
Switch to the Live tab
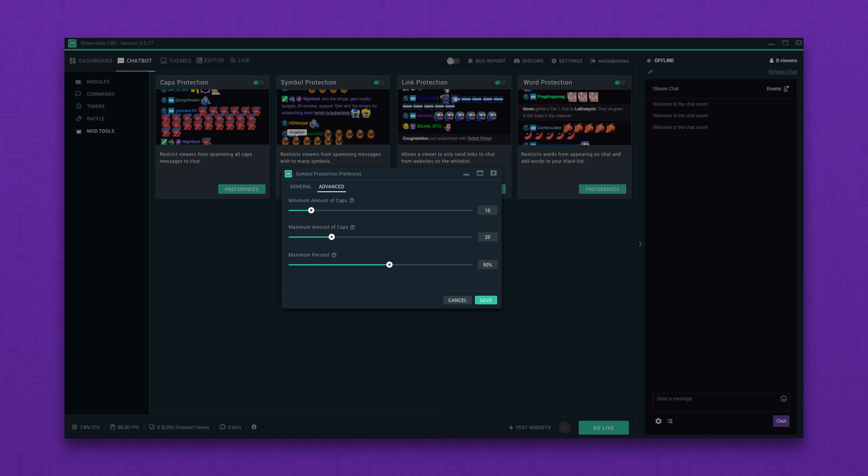click(x=240, y=61)
